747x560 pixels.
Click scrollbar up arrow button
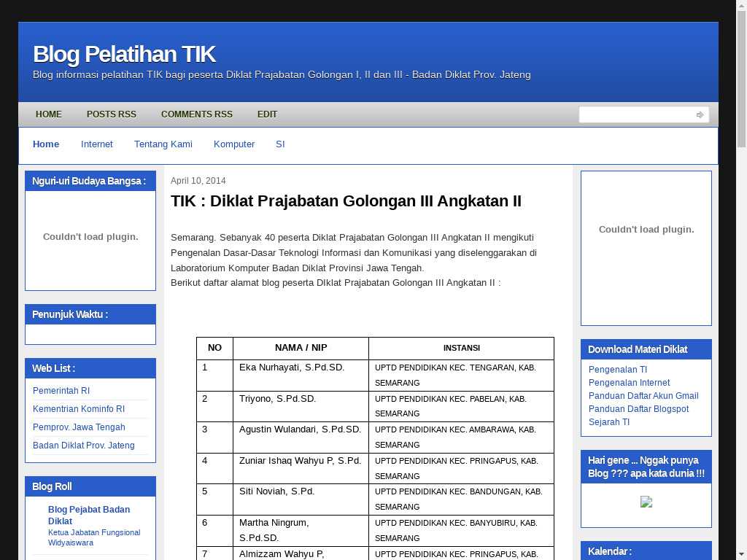pyautogui.click(x=741, y=6)
